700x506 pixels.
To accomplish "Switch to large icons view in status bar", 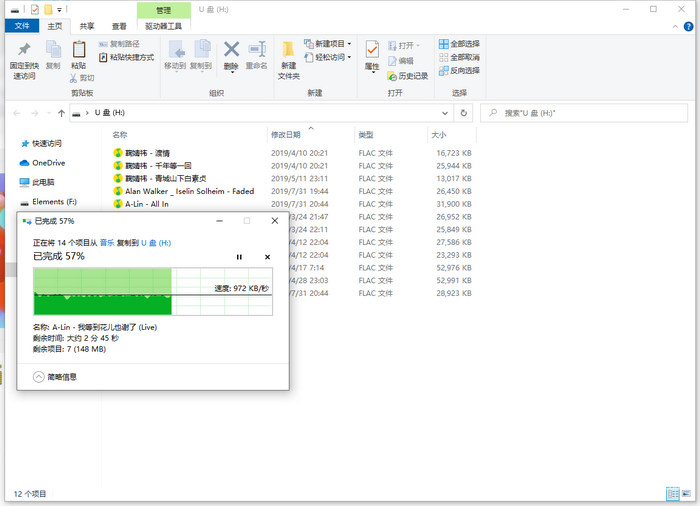I will [x=687, y=493].
